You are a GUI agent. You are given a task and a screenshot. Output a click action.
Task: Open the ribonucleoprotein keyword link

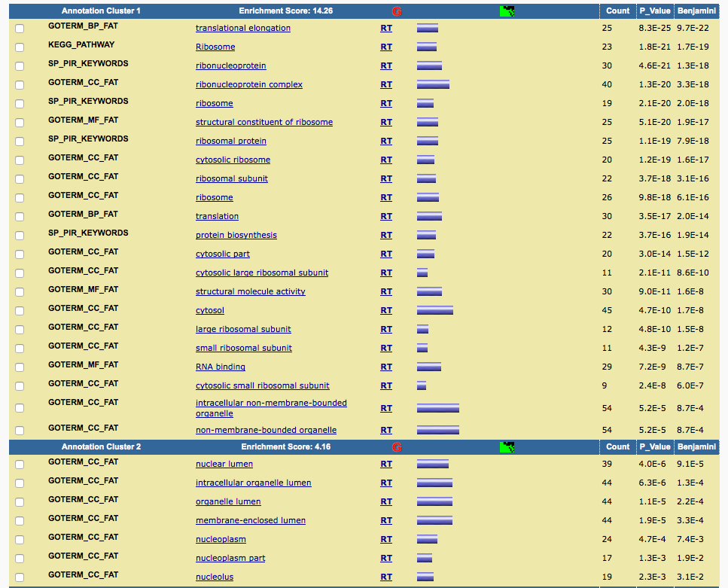231,66
